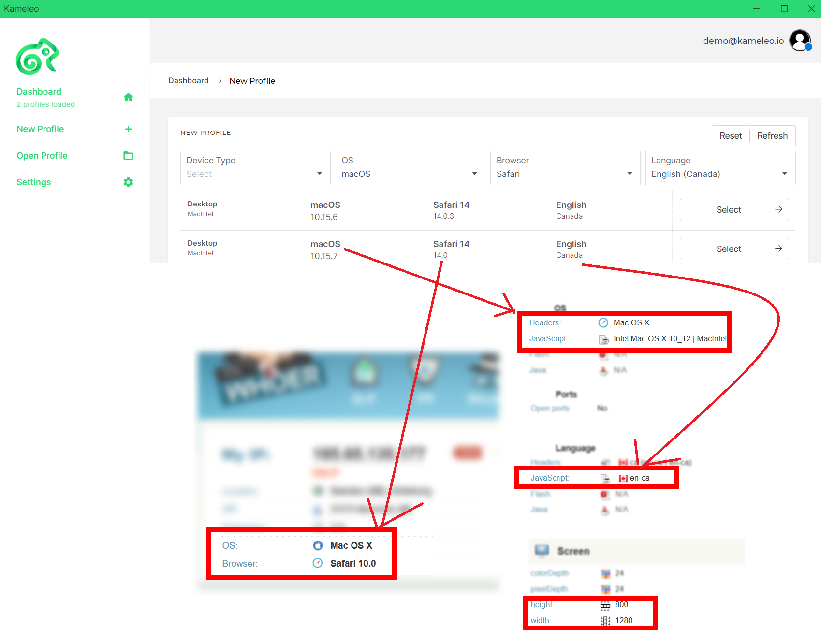821x644 pixels.
Task: Navigate back via the Dashboard breadcrumb
Action: click(188, 80)
